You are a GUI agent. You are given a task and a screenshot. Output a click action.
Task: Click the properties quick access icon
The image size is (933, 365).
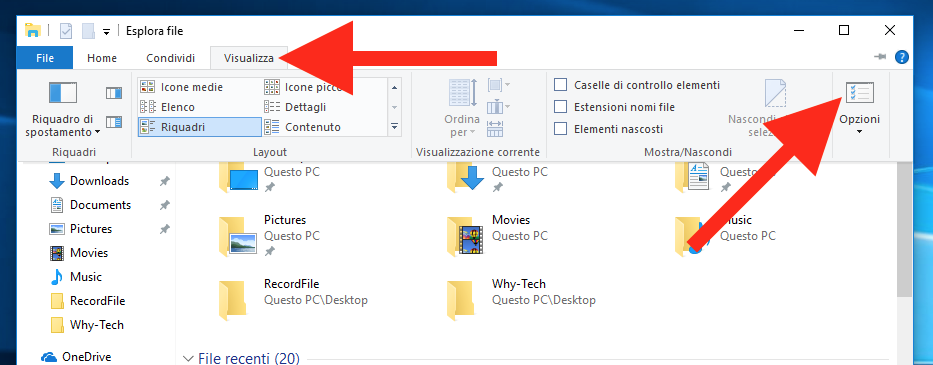click(x=66, y=31)
